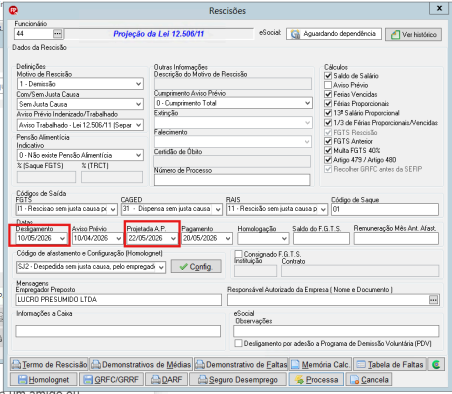
Task: Expand Código de afastamento dropdown
Action: 161,267
